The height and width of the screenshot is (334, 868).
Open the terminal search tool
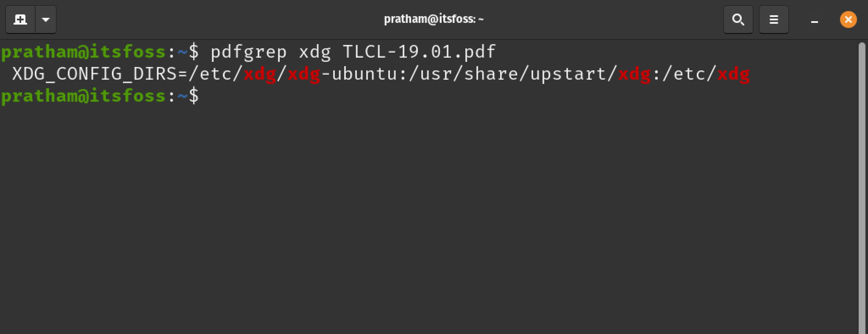point(738,19)
